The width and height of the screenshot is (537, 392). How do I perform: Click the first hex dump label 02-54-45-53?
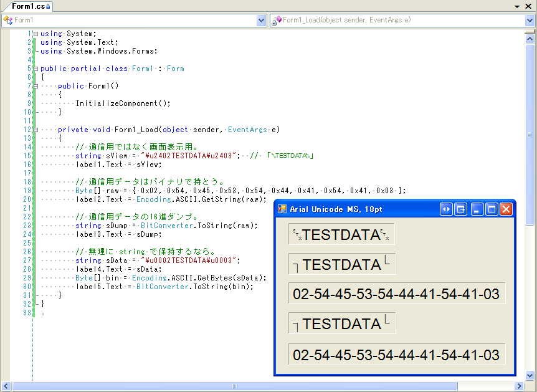click(x=397, y=294)
